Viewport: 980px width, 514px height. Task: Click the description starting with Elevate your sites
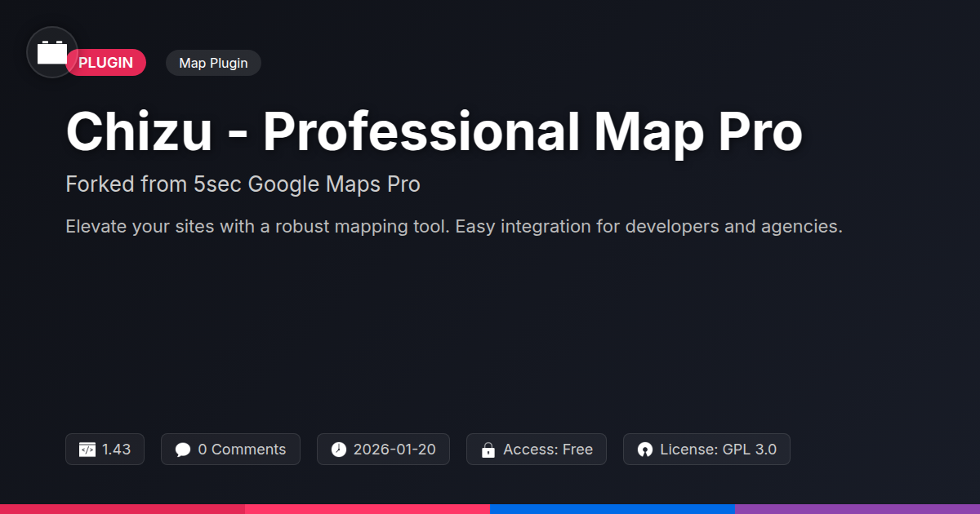[453, 226]
